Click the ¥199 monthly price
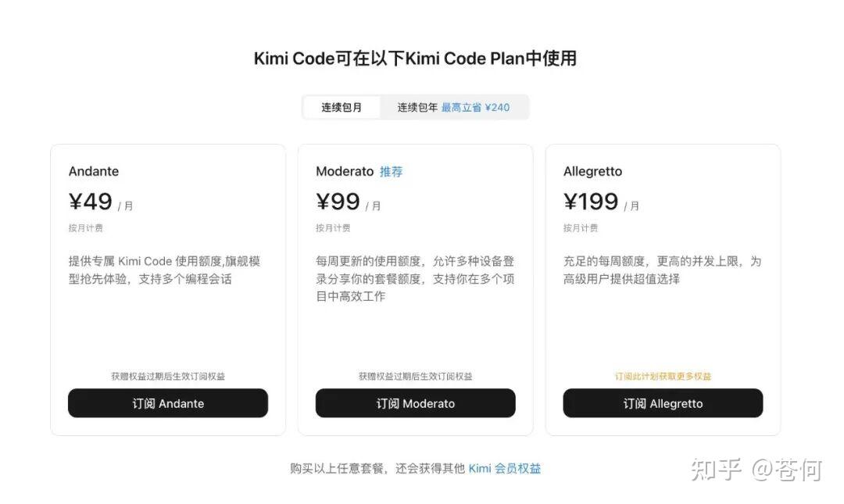The width and height of the screenshot is (844, 504). click(591, 202)
